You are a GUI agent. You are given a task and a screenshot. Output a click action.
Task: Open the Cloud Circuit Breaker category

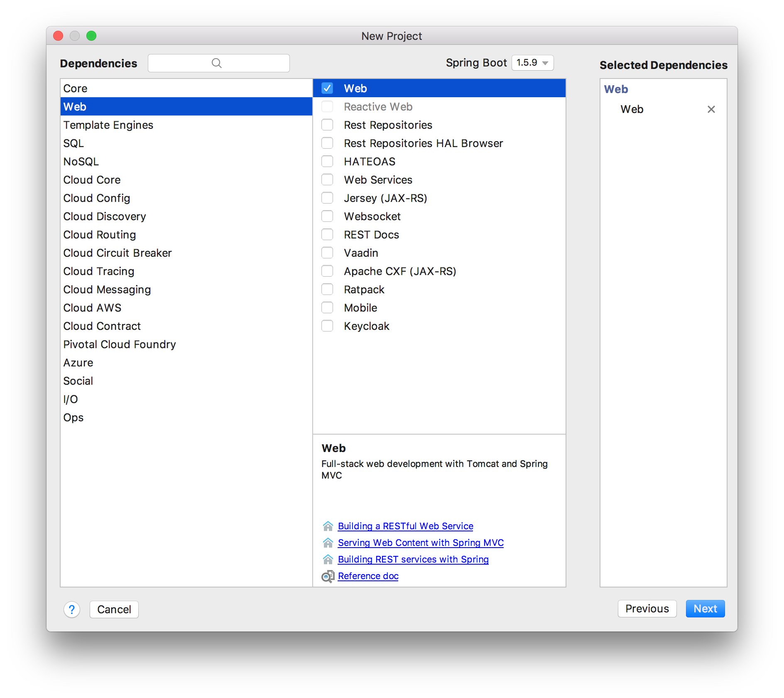186,253
